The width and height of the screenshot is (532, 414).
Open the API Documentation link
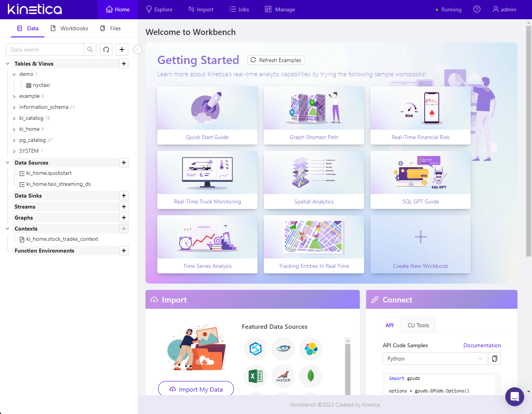click(x=482, y=345)
